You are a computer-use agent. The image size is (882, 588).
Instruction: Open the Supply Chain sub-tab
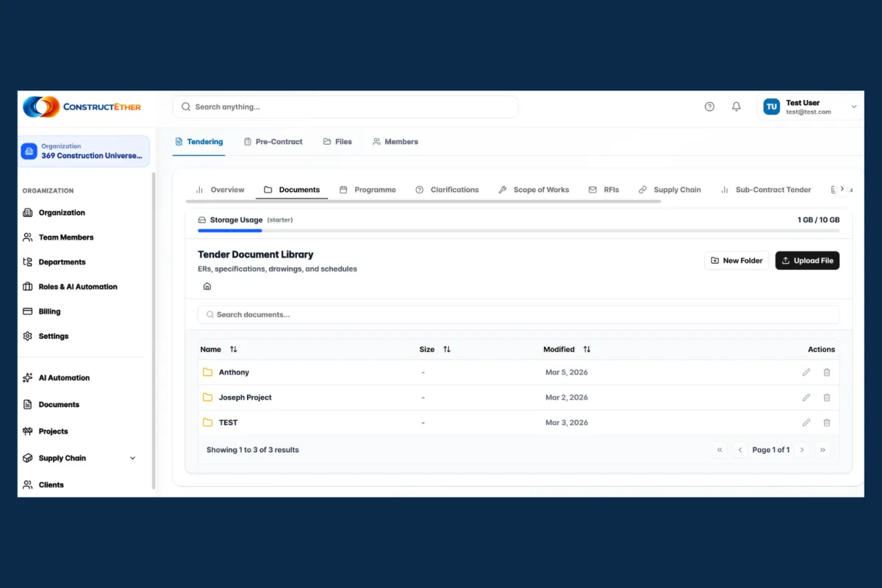(670, 190)
